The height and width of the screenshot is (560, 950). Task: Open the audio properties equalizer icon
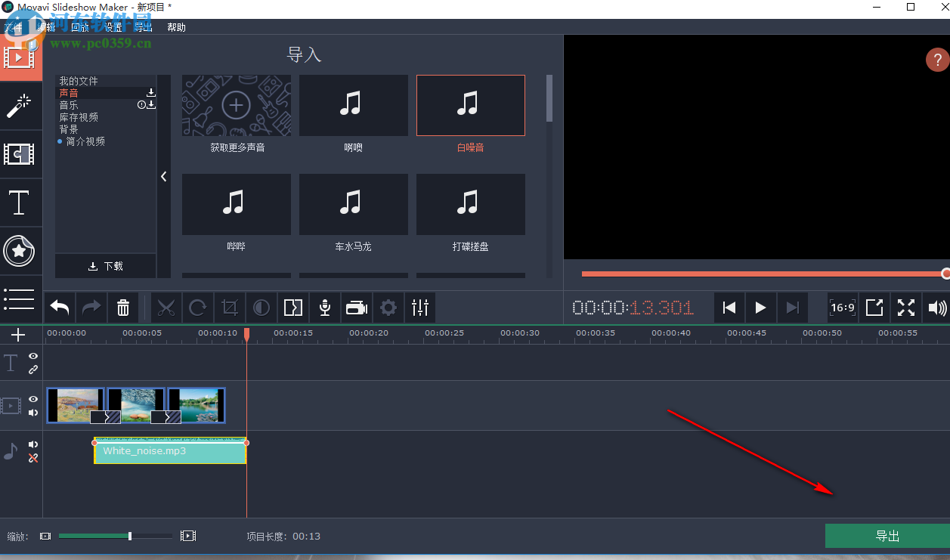pyautogui.click(x=419, y=308)
